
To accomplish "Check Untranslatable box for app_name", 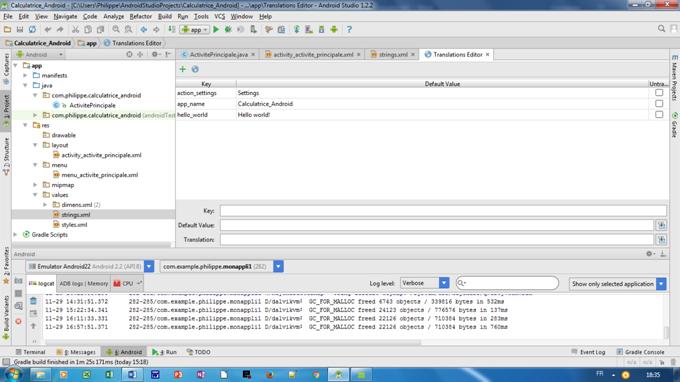I will pos(659,104).
